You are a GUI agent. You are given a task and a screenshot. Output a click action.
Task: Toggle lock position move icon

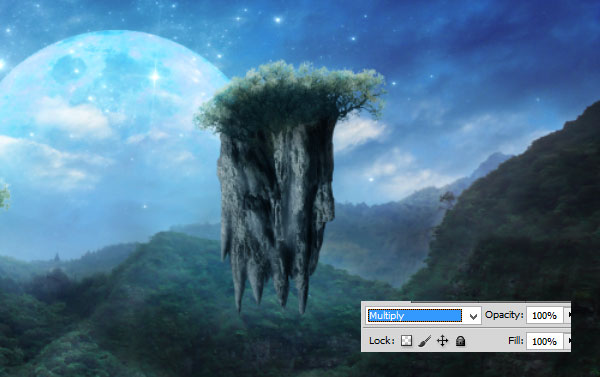click(442, 341)
